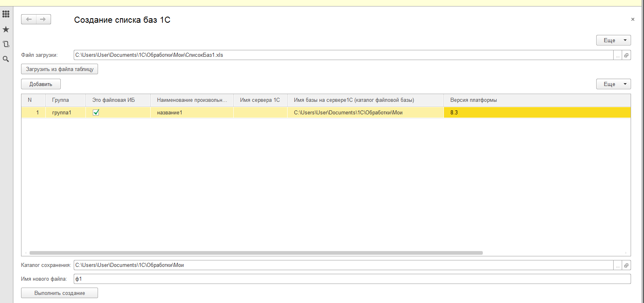
Task: Select the группа1 cell
Action: tap(66, 112)
